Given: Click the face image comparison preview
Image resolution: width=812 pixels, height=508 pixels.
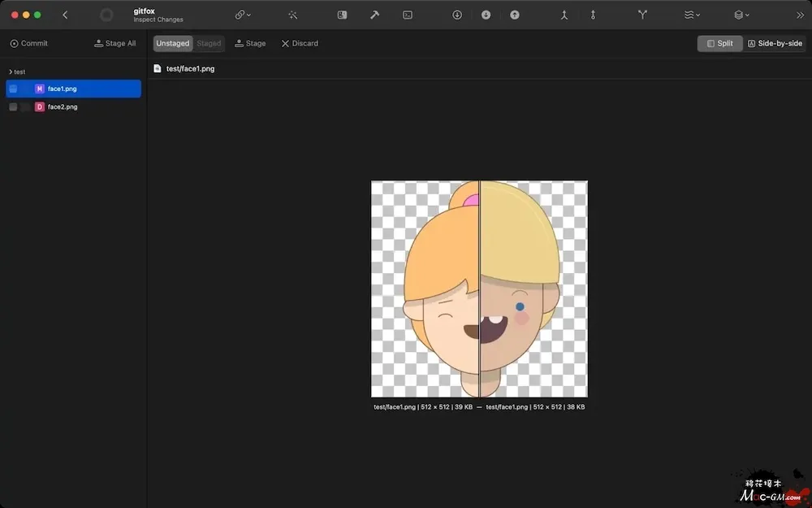Looking at the screenshot, I should (x=480, y=289).
